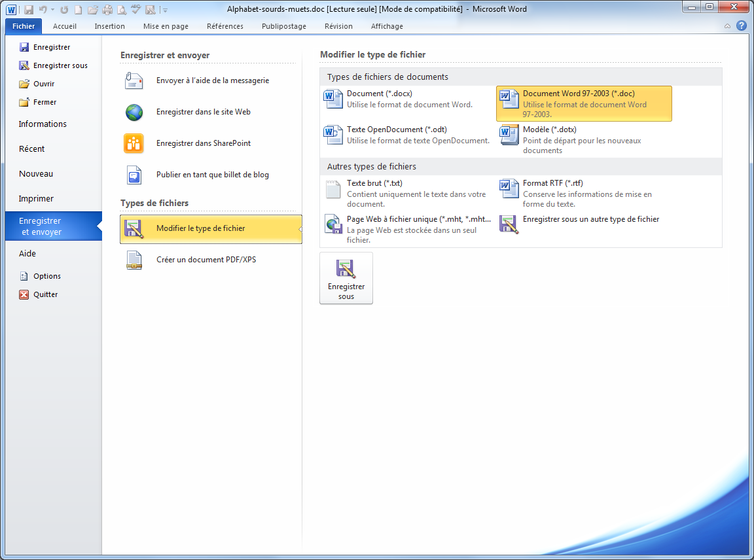Click the email envelope icon

[x=134, y=80]
